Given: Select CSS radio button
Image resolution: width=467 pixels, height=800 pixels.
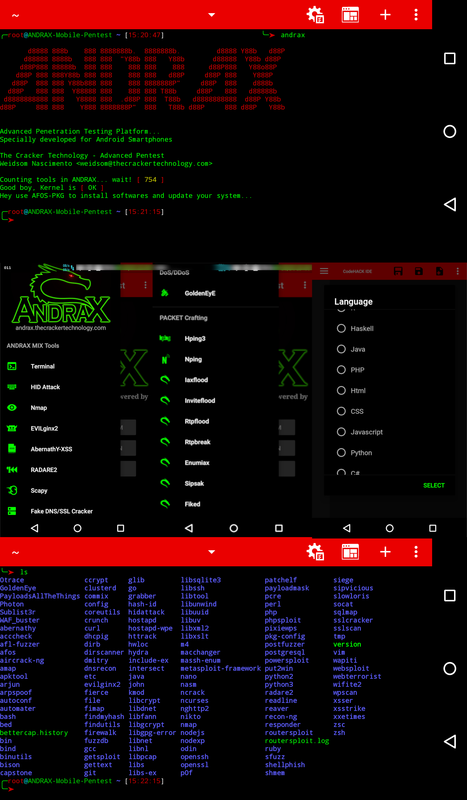Looking at the screenshot, I should coord(341,411).
